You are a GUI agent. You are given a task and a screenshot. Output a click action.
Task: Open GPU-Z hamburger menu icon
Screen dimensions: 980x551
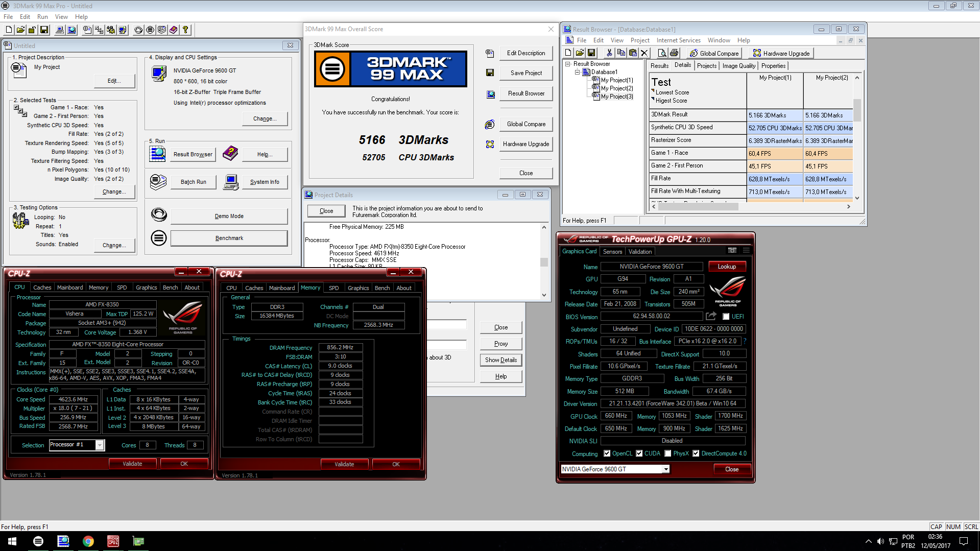[746, 251]
